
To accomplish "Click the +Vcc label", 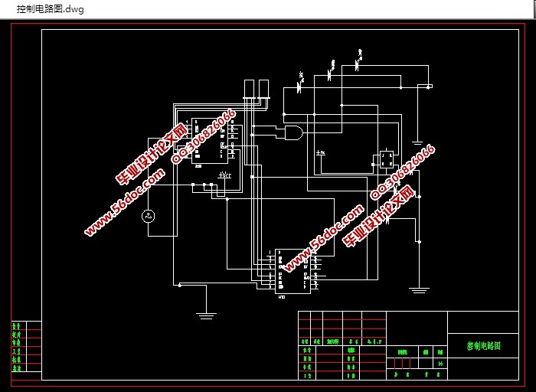I will pyautogui.click(x=224, y=176).
